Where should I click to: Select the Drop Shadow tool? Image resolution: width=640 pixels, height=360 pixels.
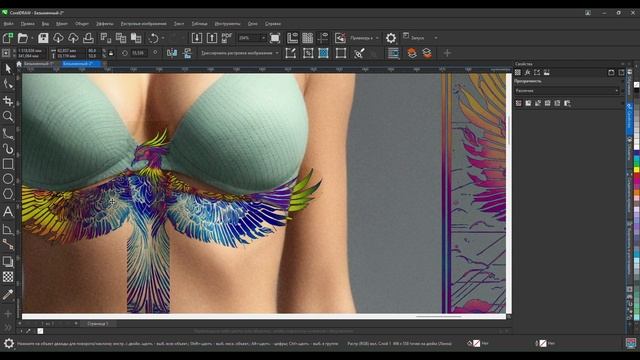pyautogui.click(x=8, y=261)
